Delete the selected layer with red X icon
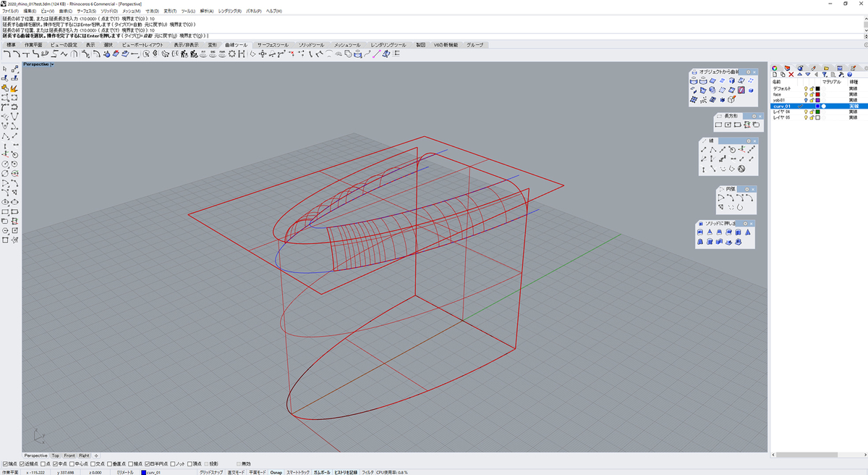This screenshot has height=475, width=868. coord(791,75)
